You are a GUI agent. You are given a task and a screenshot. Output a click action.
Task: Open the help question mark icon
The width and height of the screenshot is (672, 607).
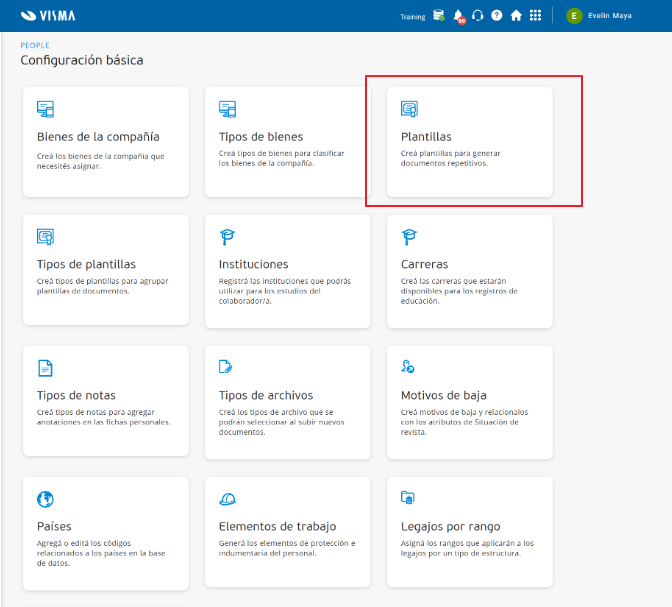pyautogui.click(x=497, y=16)
